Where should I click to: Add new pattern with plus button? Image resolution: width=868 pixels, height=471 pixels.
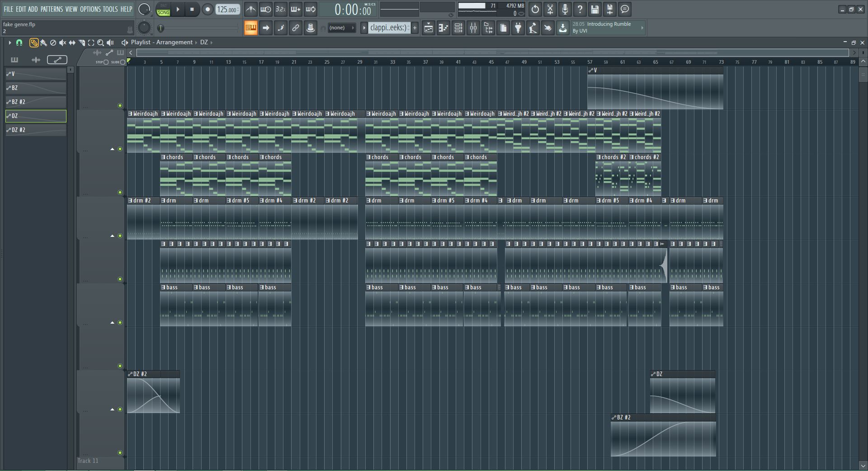click(x=415, y=28)
